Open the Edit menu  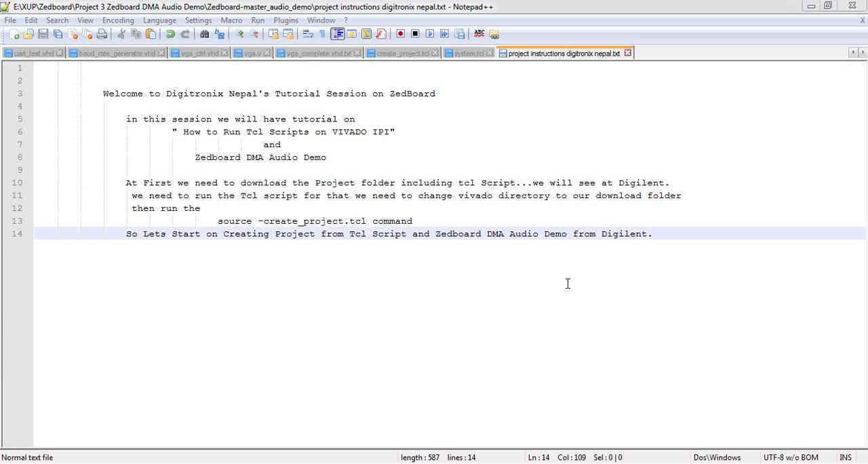coord(31,20)
